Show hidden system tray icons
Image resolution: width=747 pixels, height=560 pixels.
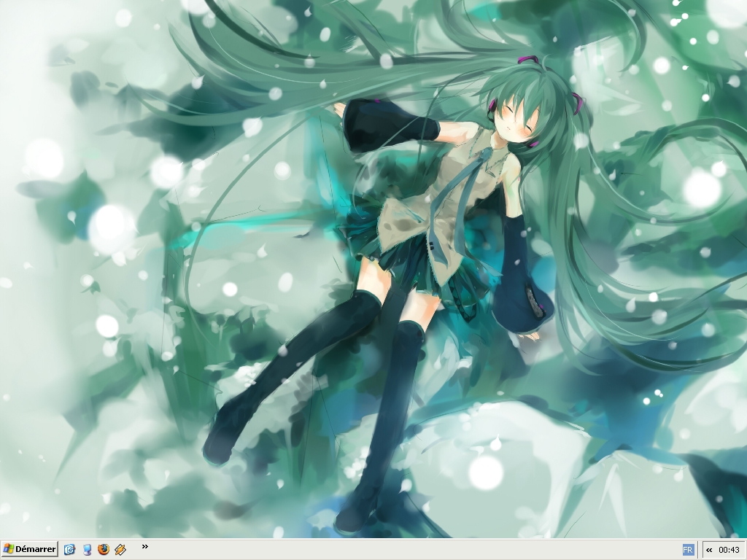click(x=709, y=550)
